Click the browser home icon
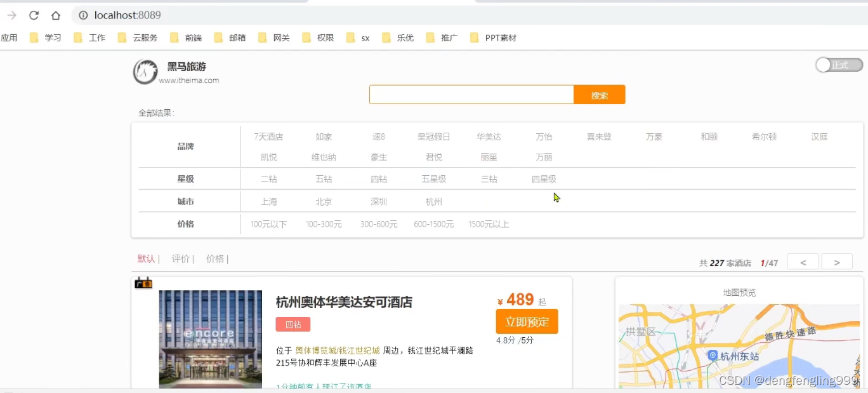 pos(56,15)
